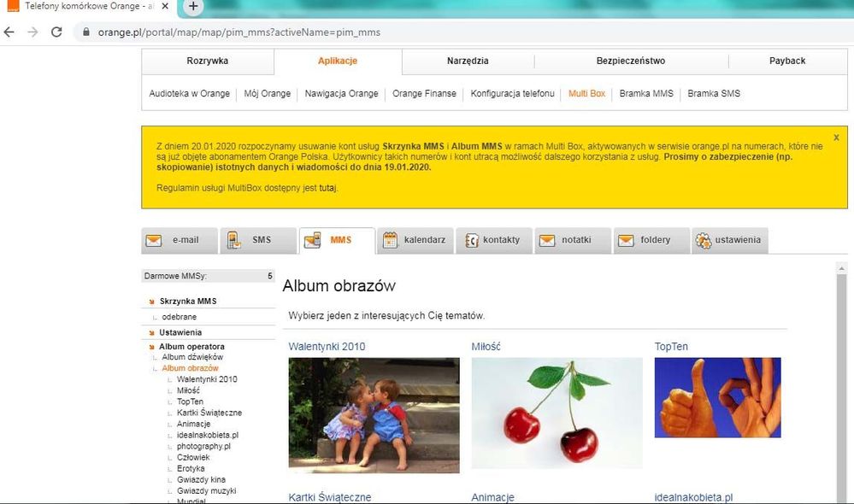854x504 pixels.
Task: Switch to the ustawienia tab label
Action: tap(738, 240)
